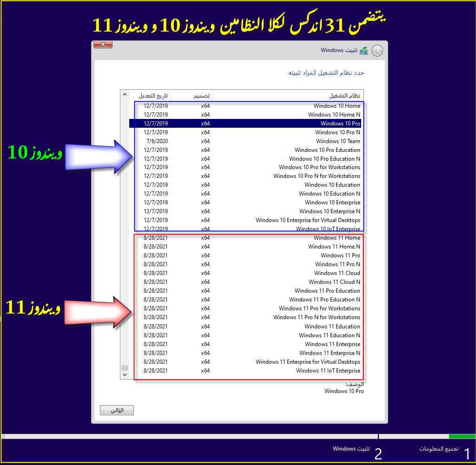Select Windows 10 Enterprise for Virtual Desktops row
The image size is (476, 465).
pos(245,220)
